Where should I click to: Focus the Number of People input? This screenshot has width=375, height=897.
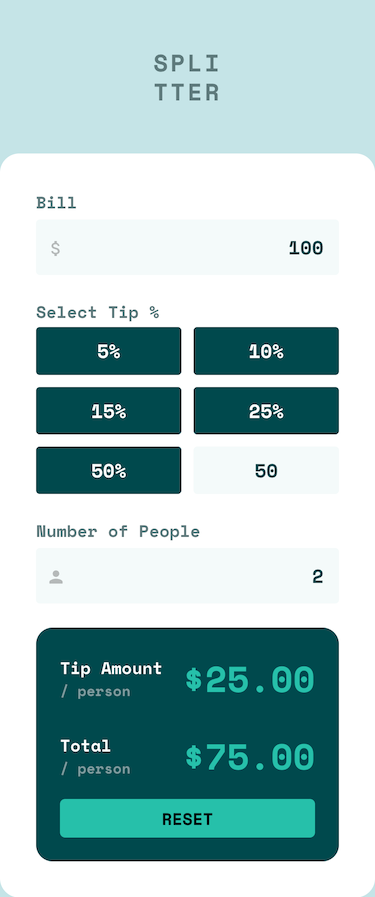pos(188,576)
